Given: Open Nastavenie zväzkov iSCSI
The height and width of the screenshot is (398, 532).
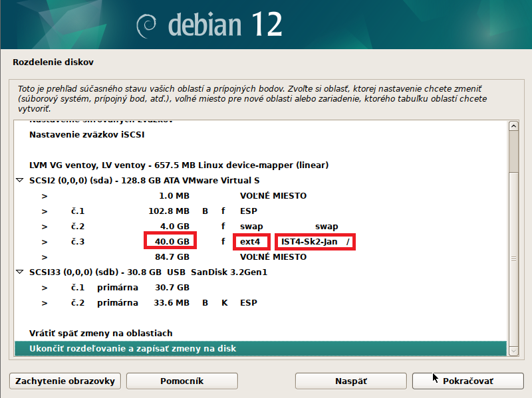Looking at the screenshot, I should 86,135.
